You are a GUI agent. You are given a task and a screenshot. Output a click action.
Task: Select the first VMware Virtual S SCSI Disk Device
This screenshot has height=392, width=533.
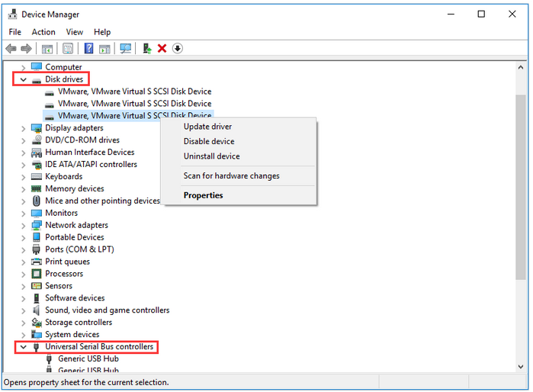point(134,92)
